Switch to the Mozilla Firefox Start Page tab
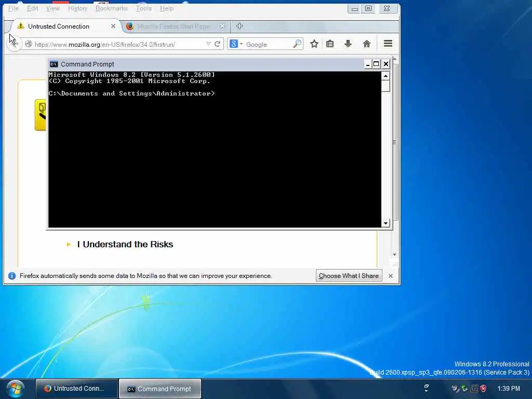The width and height of the screenshot is (532, 399). [x=173, y=26]
